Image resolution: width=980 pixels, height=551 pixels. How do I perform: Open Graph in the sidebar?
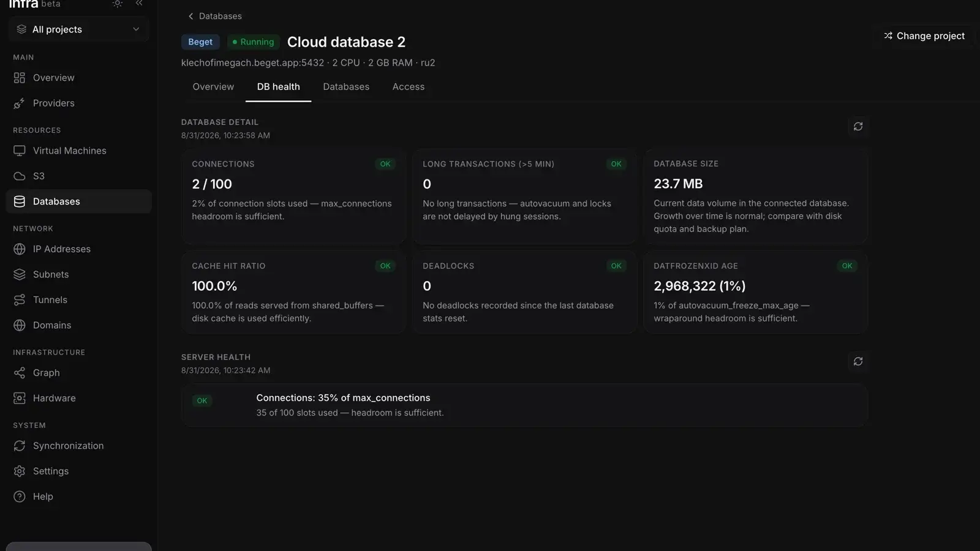coord(78,373)
